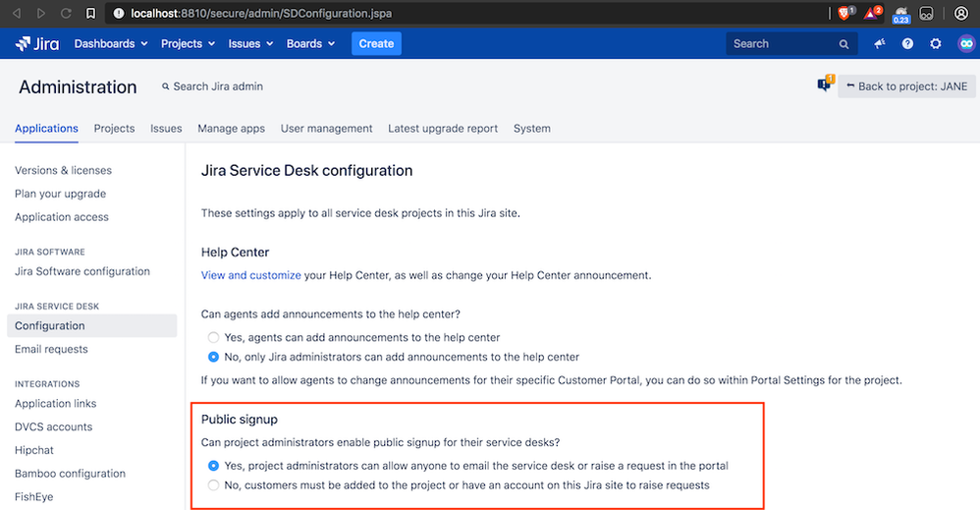Go forward with browser forward arrow
Screen dimensions: 980x510
click(x=40, y=13)
